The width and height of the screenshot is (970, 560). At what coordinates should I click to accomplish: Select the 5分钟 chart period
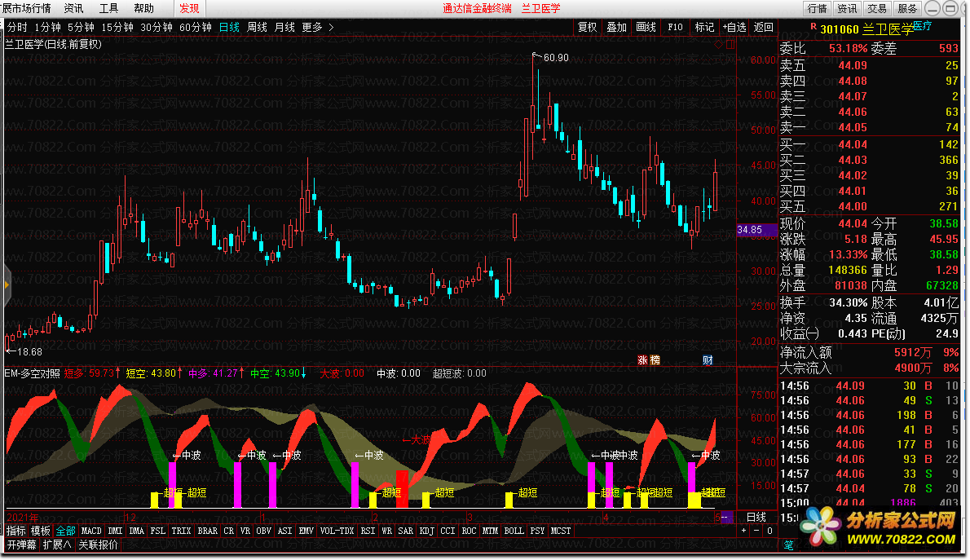81,27
